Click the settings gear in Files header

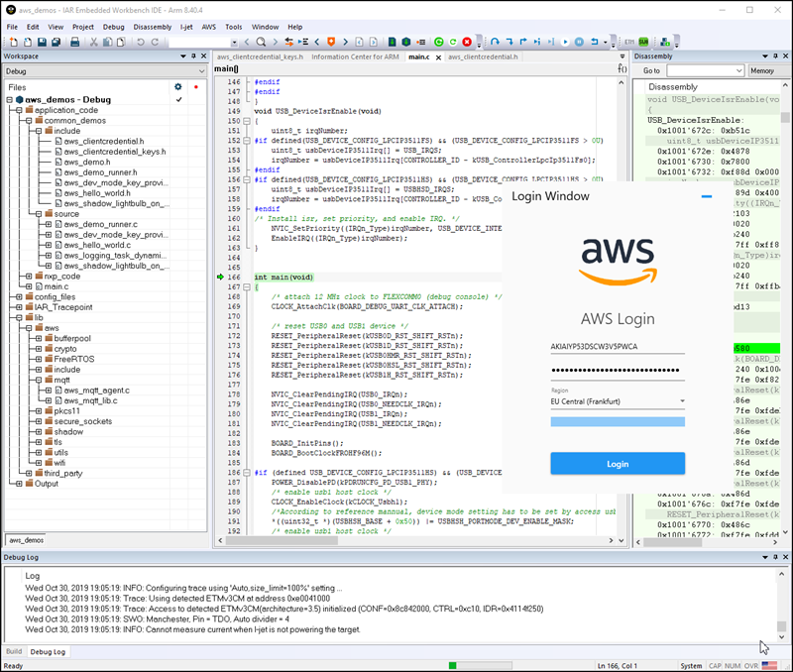pos(178,87)
